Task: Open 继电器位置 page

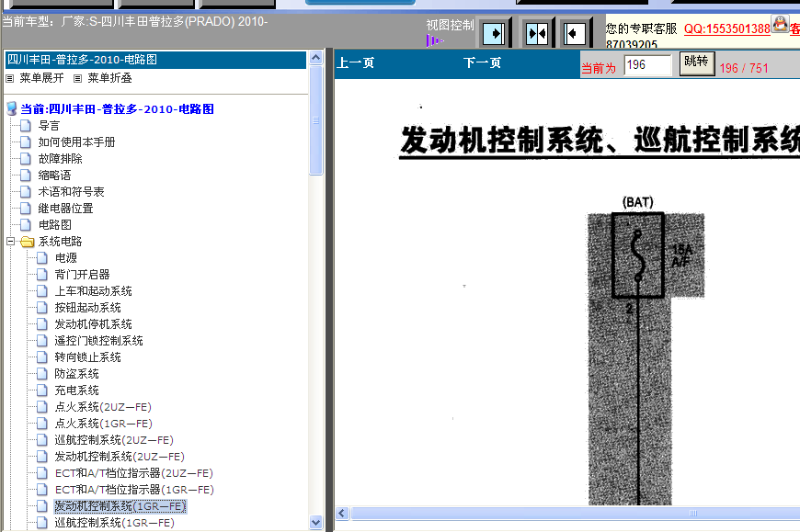Action: [x=66, y=209]
